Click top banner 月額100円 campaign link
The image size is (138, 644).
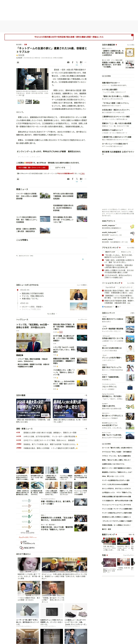pyautogui.click(x=69, y=37)
